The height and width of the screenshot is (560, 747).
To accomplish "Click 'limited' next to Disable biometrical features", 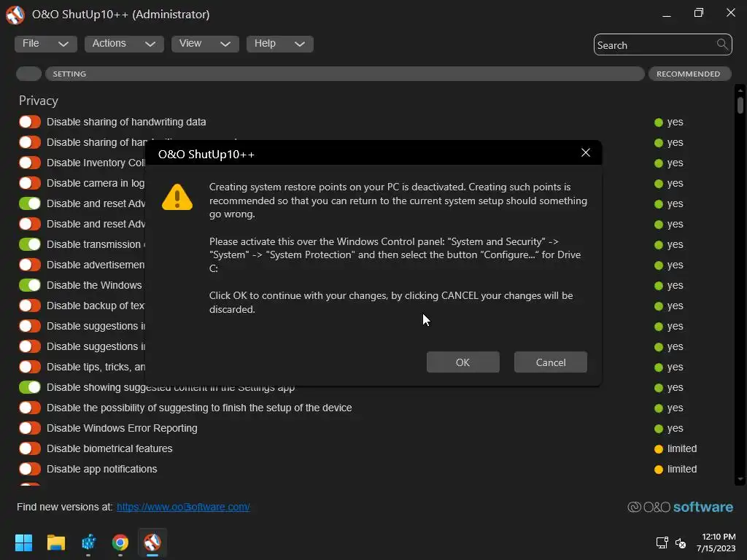I will (x=682, y=448).
